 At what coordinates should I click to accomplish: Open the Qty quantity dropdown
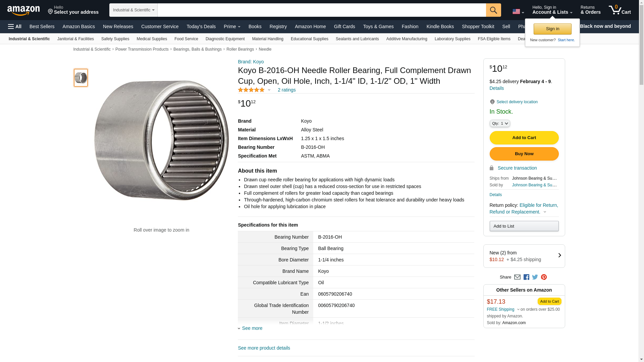(499, 123)
